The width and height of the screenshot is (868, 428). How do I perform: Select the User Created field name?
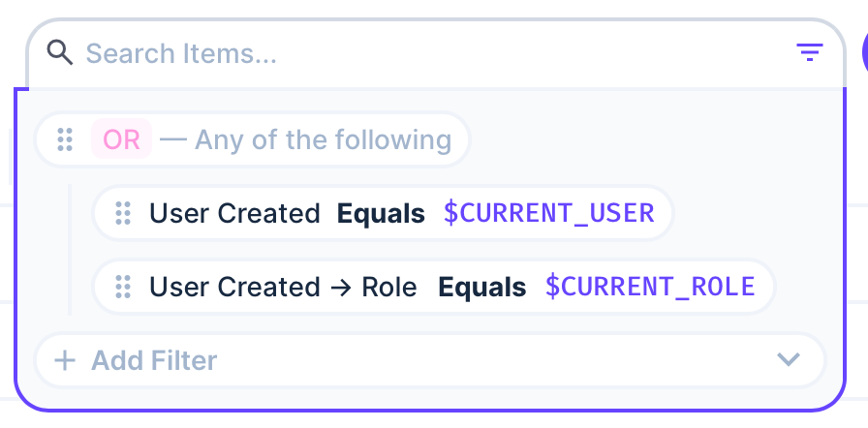point(234,213)
